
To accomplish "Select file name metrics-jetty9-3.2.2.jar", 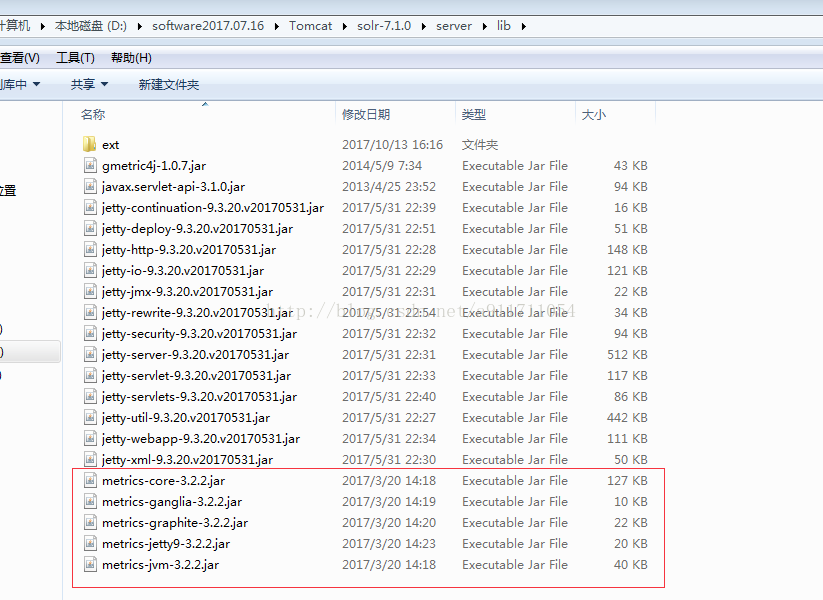I will click(166, 544).
